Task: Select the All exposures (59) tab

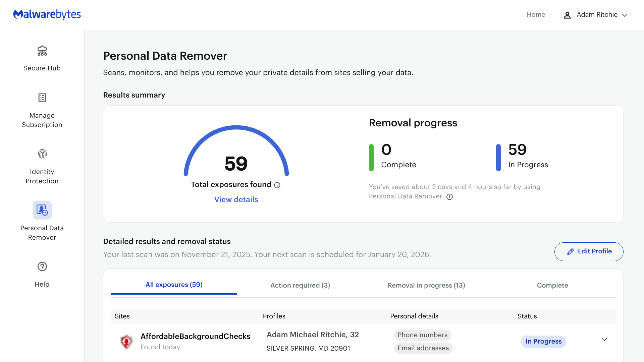Action: [x=174, y=285]
